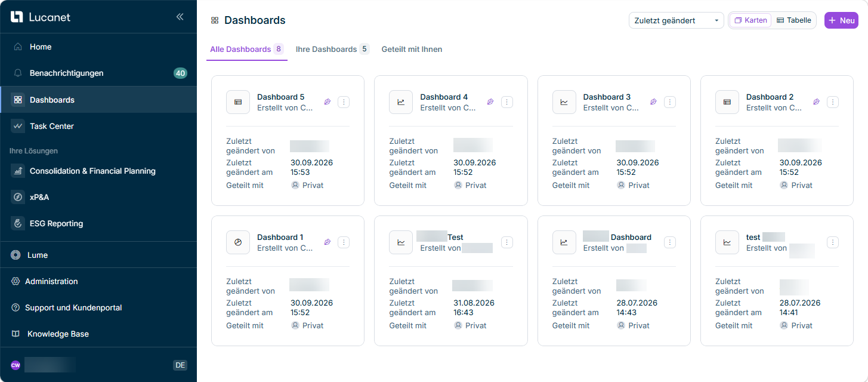Viewport: 868px width, 382px height.
Task: Click the 8 count badge on Alle Dashboards
Action: (x=279, y=49)
